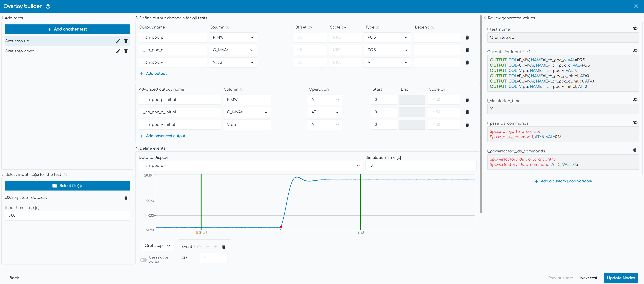Select Qref step down in test list

click(x=19, y=51)
